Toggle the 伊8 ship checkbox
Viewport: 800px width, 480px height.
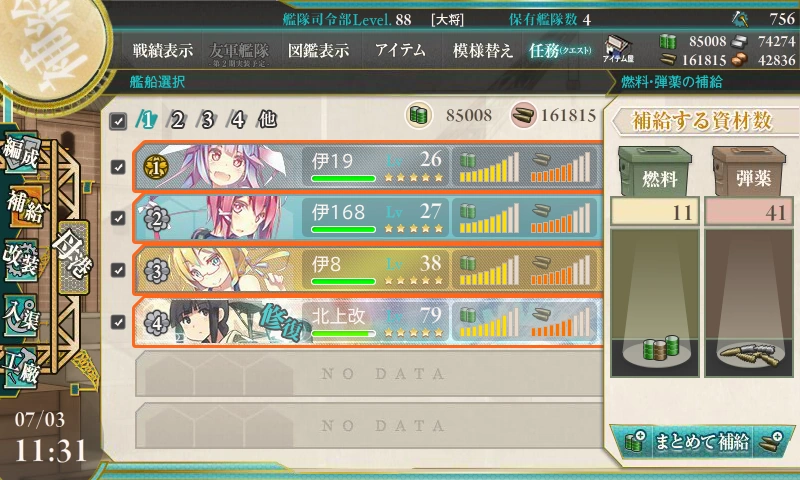(118, 270)
